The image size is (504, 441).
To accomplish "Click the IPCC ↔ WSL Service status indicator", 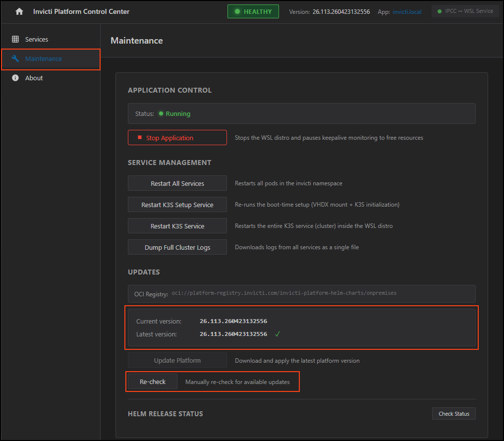I will [x=464, y=10].
